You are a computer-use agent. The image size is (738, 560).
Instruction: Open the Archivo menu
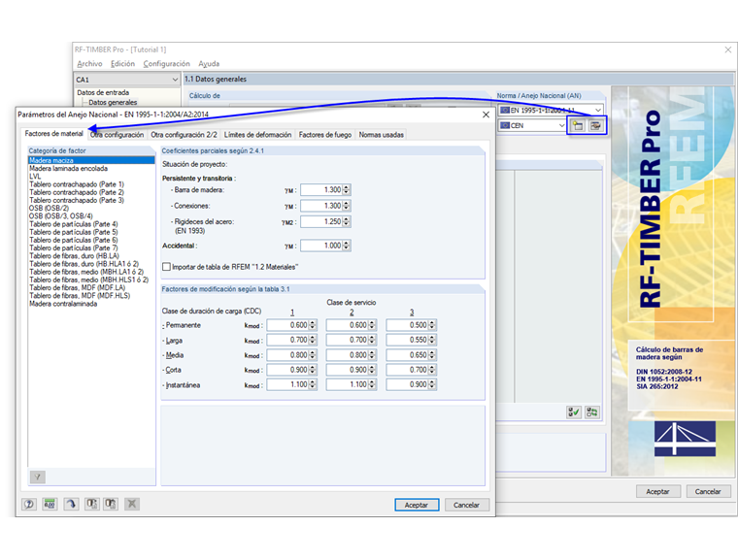89,63
